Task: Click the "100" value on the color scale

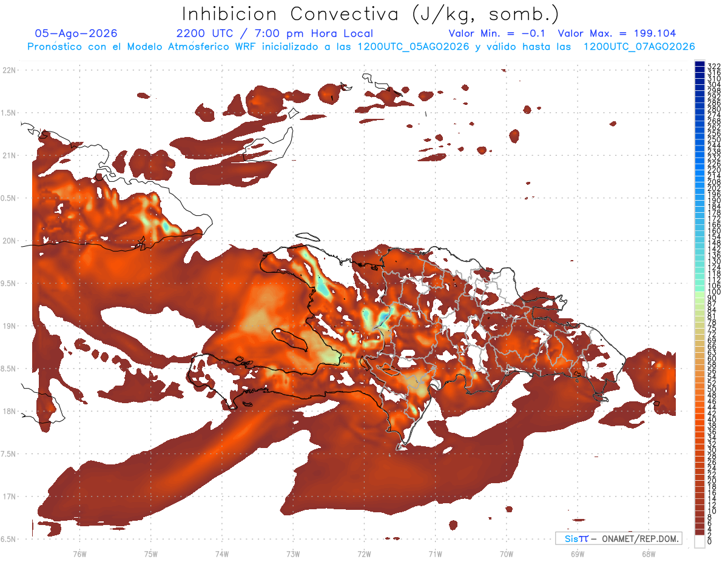Action: point(713,292)
